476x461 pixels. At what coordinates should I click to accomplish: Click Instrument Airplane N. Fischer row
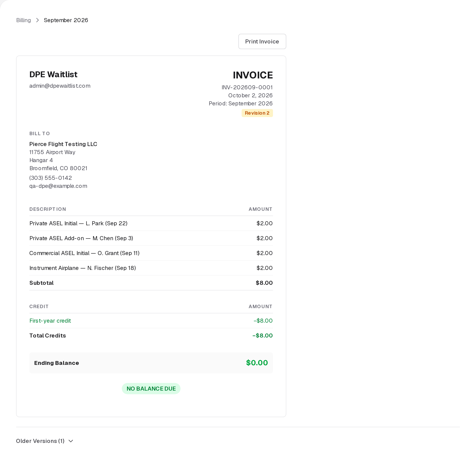point(151,268)
